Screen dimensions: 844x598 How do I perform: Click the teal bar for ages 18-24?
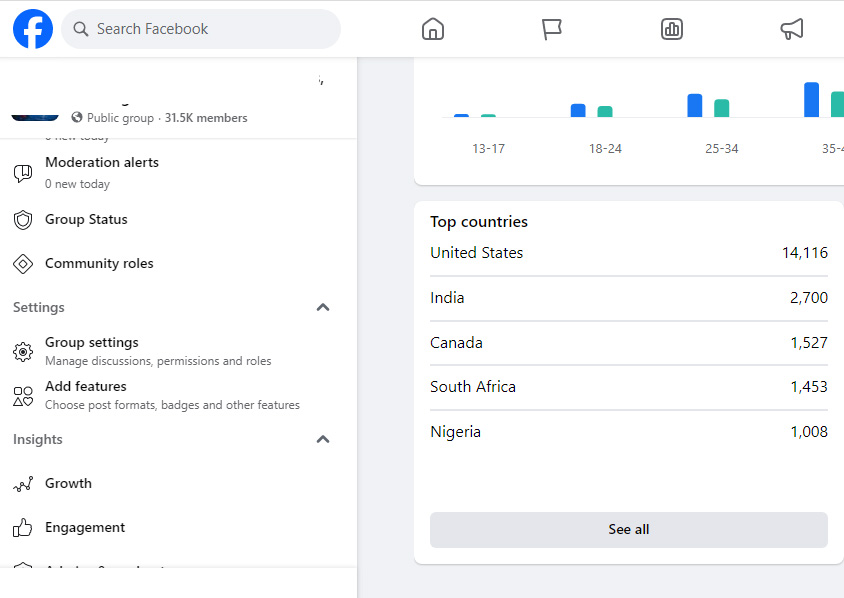[605, 112]
